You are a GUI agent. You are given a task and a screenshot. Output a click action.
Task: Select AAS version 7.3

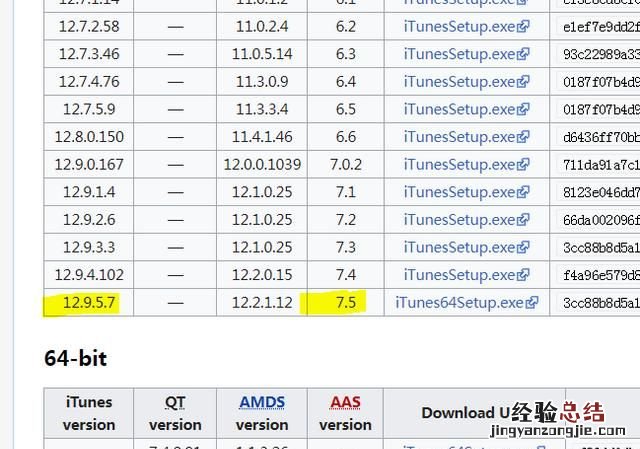pos(346,247)
